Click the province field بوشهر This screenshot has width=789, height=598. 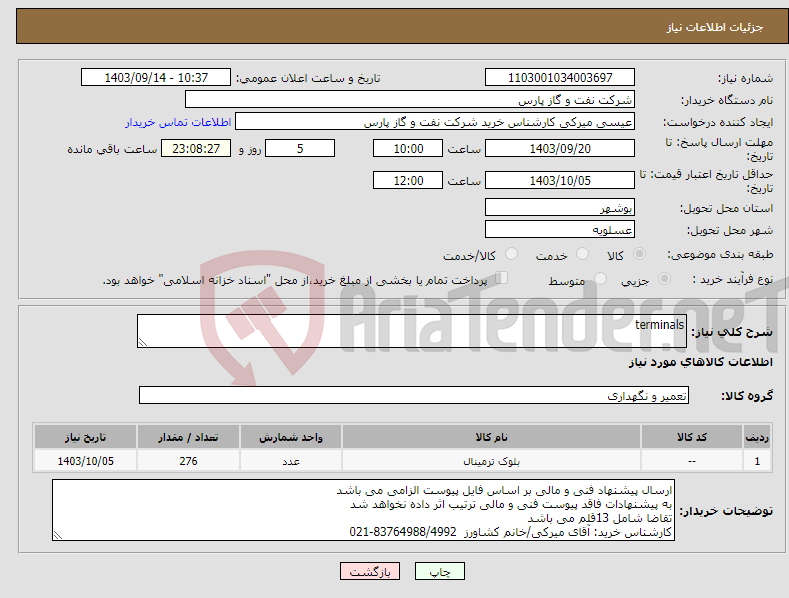560,207
